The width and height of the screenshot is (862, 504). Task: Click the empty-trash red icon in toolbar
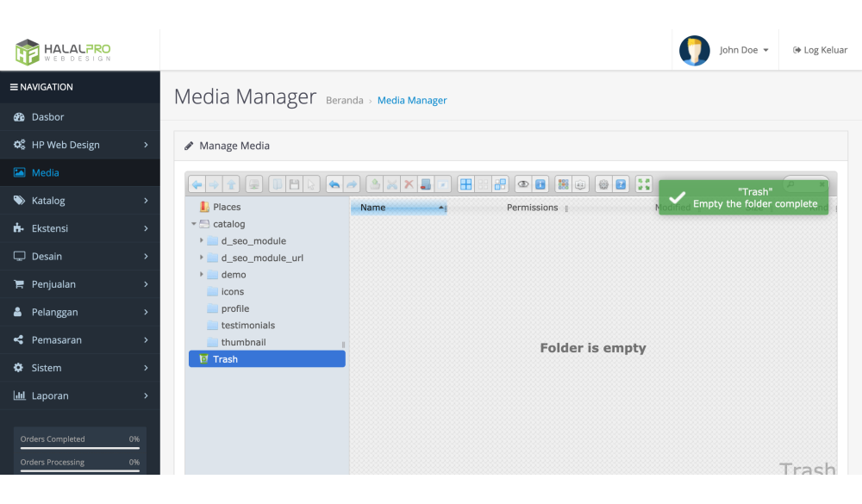426,184
